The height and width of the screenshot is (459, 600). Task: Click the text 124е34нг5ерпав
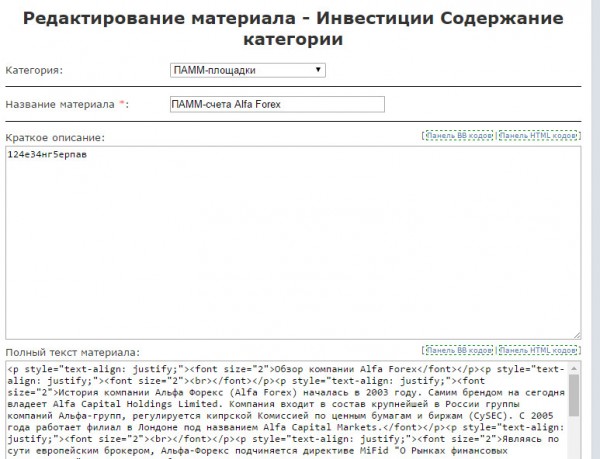click(47, 155)
